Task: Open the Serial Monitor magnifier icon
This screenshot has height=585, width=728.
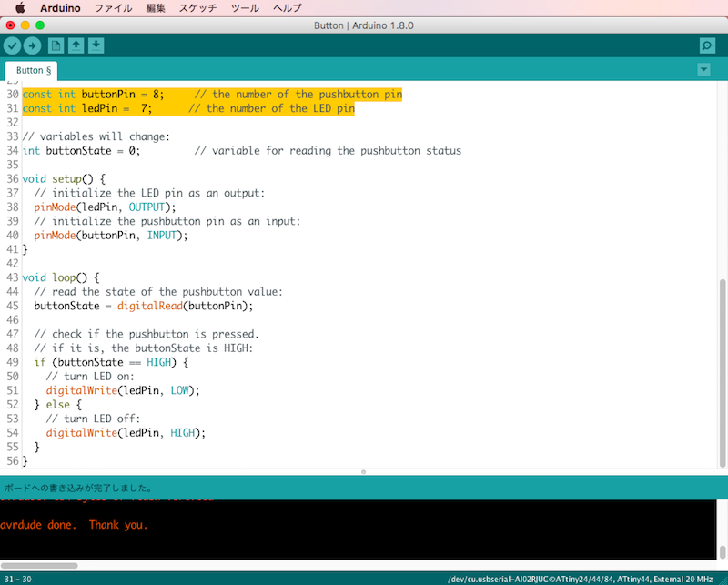Action: 707,45
